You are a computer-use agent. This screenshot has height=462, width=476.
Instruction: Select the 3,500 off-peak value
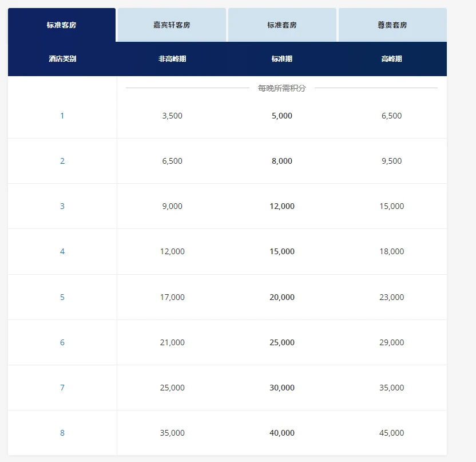pos(172,116)
